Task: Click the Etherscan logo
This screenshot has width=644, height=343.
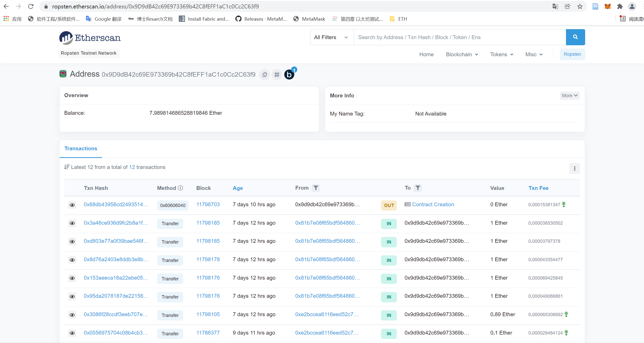Action: [x=90, y=38]
